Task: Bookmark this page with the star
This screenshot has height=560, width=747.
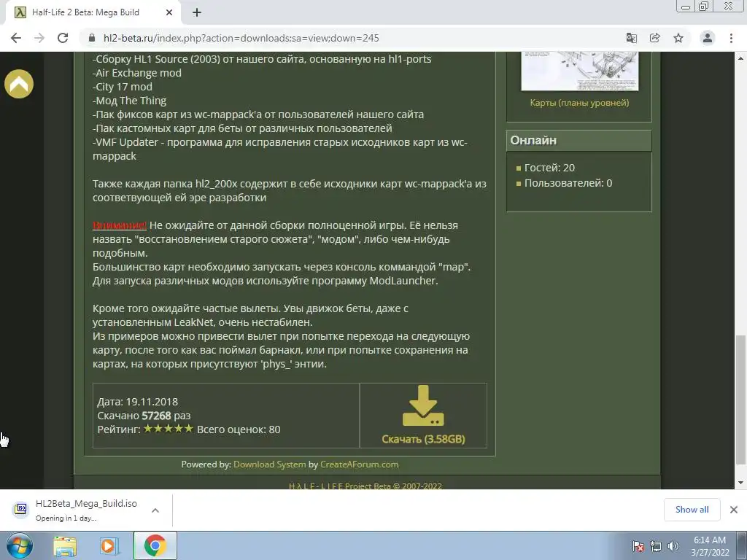Action: 678,38
